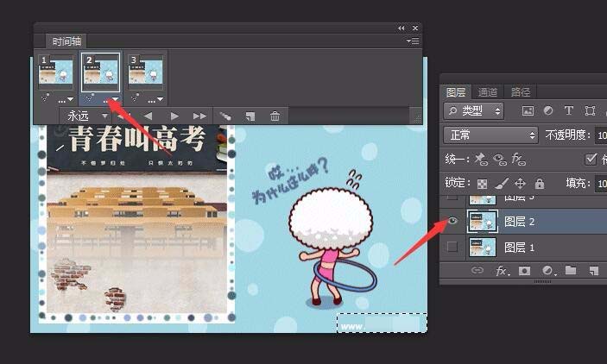Switch to the 路径 tab
Viewport: 607px width, 364px height.
tap(521, 92)
